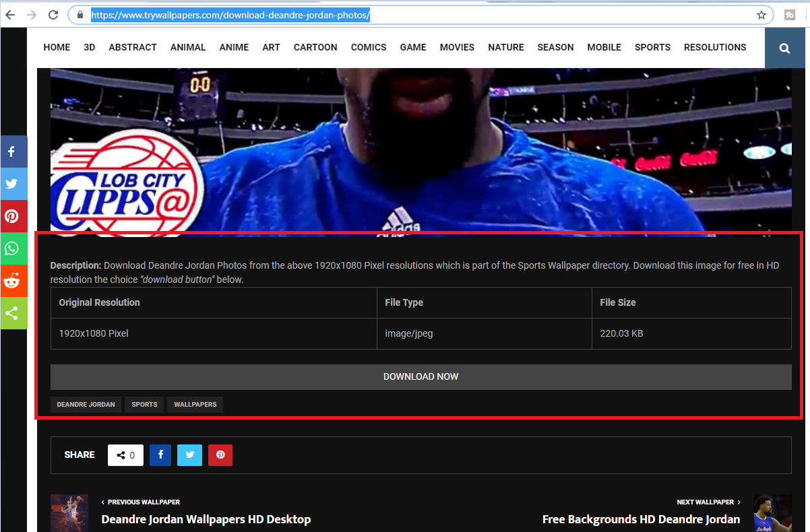810x532 pixels.
Task: Click the Twitter icon in left sidebar
Action: [x=12, y=184]
